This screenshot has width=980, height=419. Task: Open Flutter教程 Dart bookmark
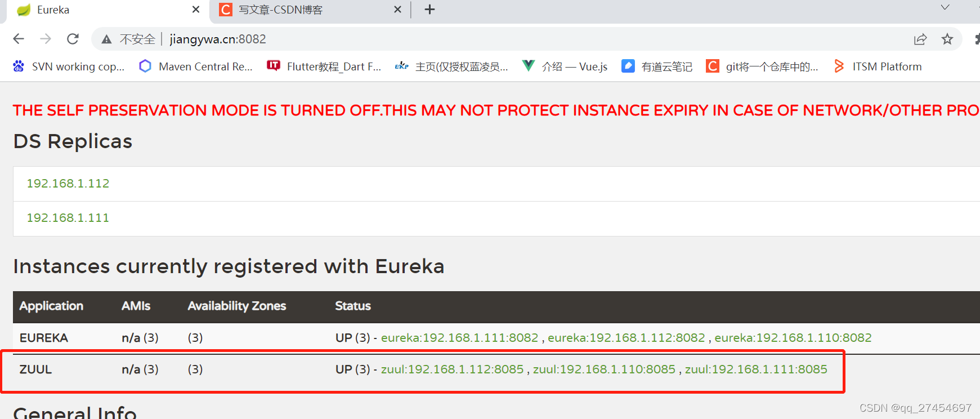click(x=324, y=66)
